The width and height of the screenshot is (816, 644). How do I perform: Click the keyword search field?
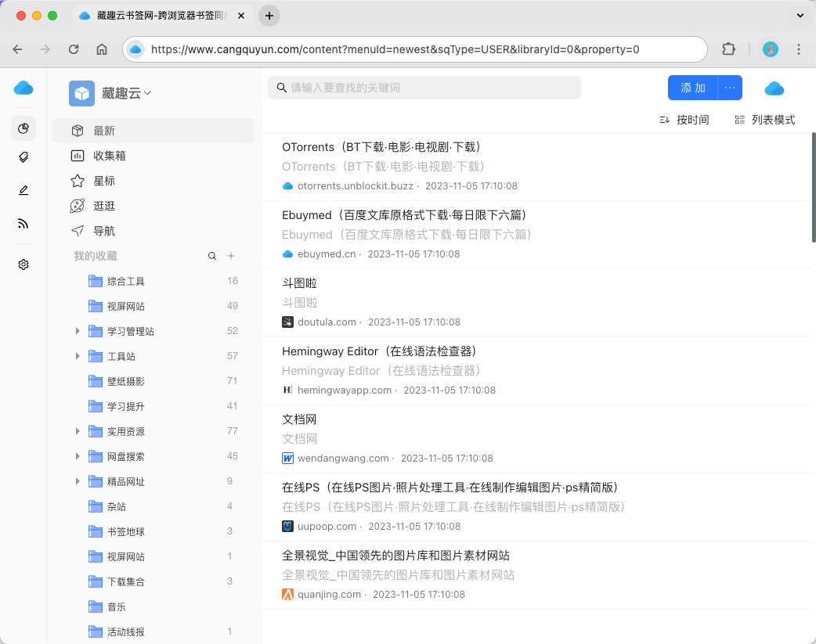(424, 88)
